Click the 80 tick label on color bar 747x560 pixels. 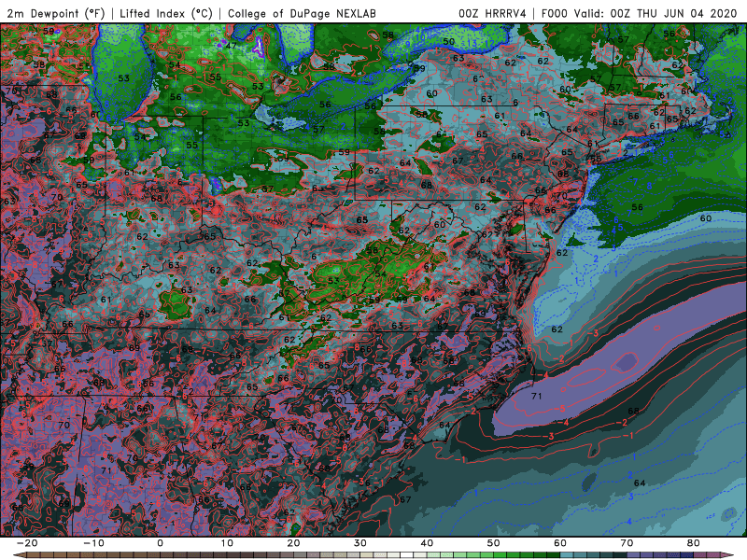694,543
